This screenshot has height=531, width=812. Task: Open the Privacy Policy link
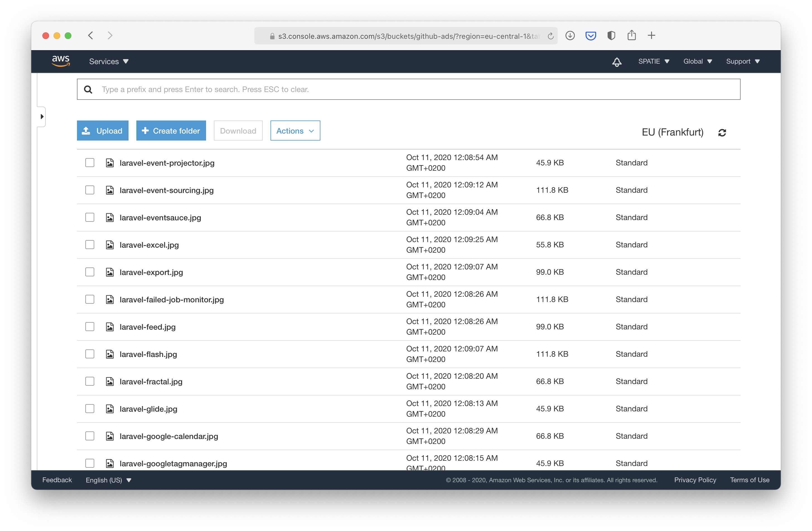[695, 480]
